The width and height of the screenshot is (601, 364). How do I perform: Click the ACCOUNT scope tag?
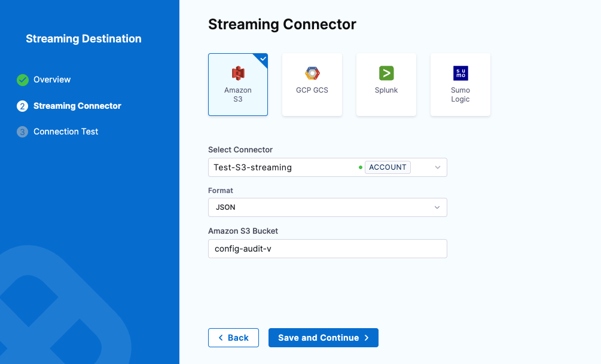[x=388, y=167]
